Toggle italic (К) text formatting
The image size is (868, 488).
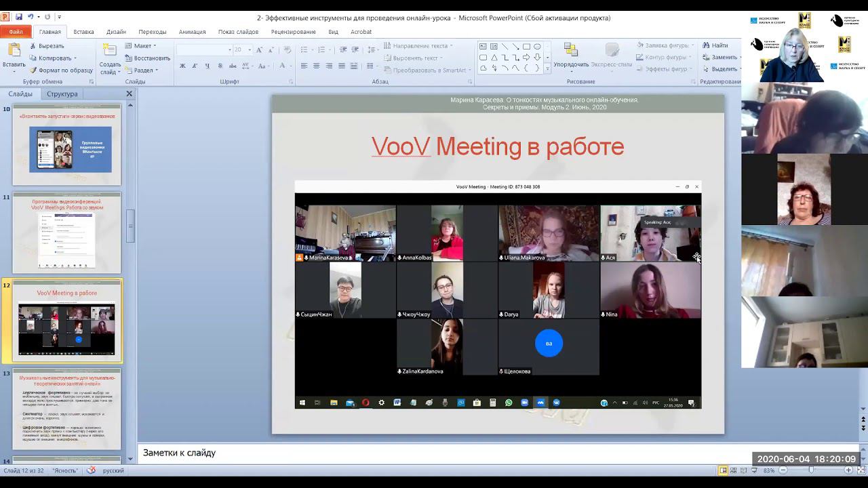tap(195, 66)
